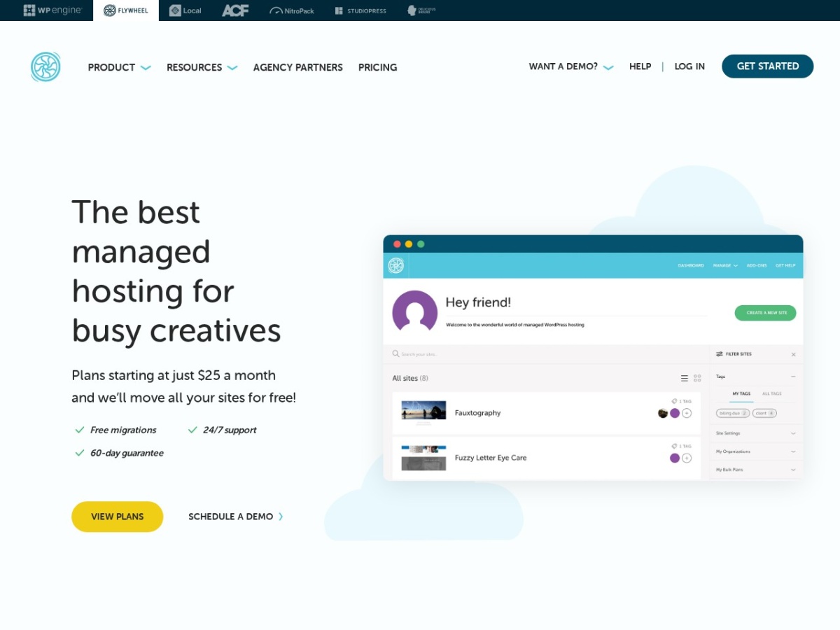Open the Pricing page
840x630 pixels.
(377, 67)
